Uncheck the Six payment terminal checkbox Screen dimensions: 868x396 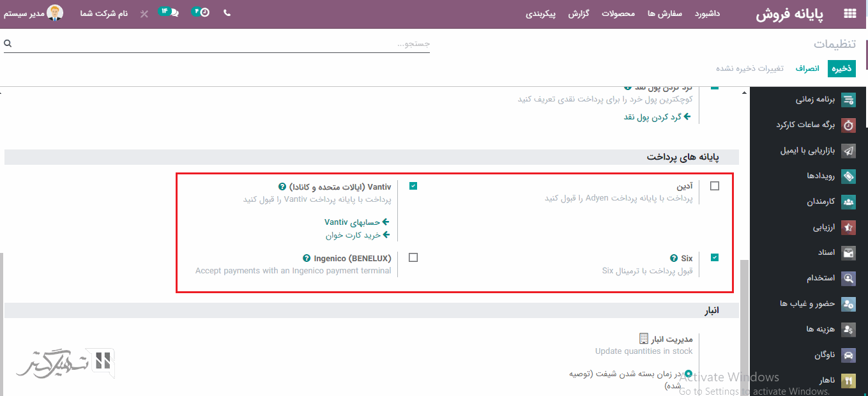(714, 257)
